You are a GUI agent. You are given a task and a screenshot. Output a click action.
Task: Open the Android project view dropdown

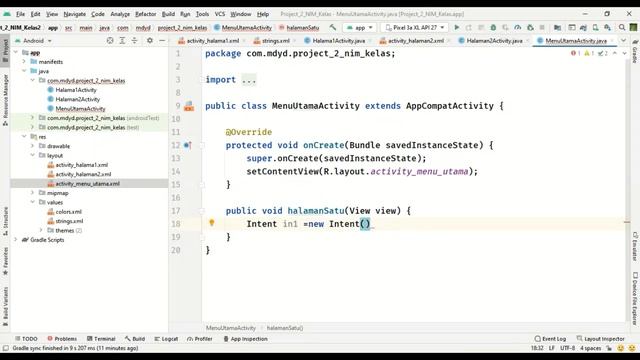33,41
